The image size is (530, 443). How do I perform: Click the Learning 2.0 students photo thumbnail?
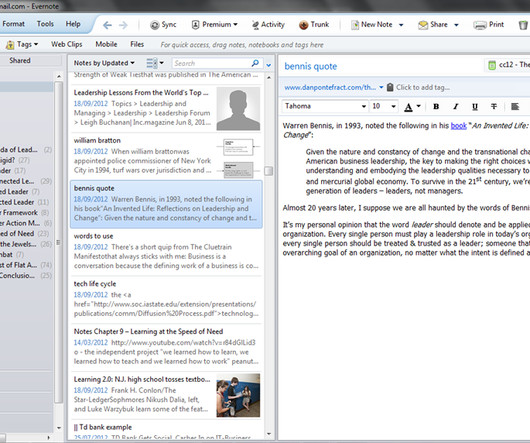[238, 395]
